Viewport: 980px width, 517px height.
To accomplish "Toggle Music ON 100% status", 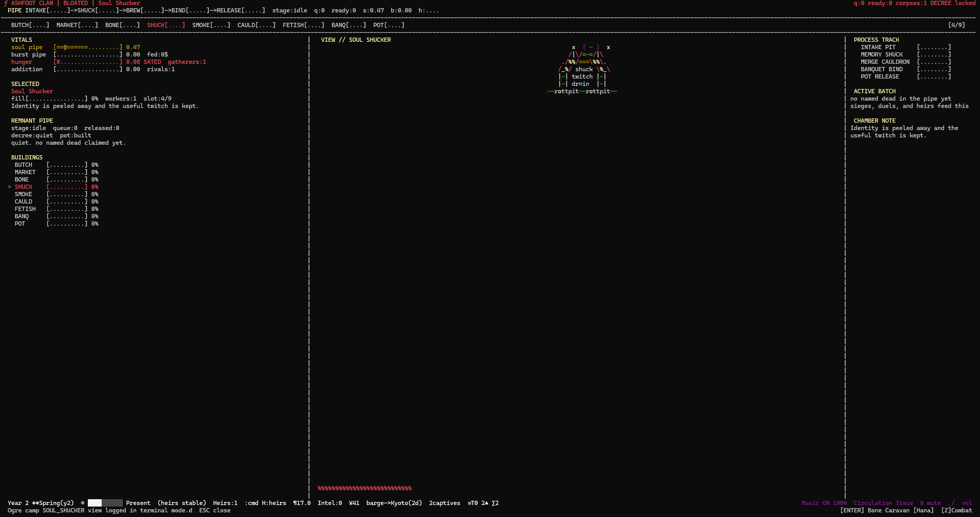I will 824,503.
